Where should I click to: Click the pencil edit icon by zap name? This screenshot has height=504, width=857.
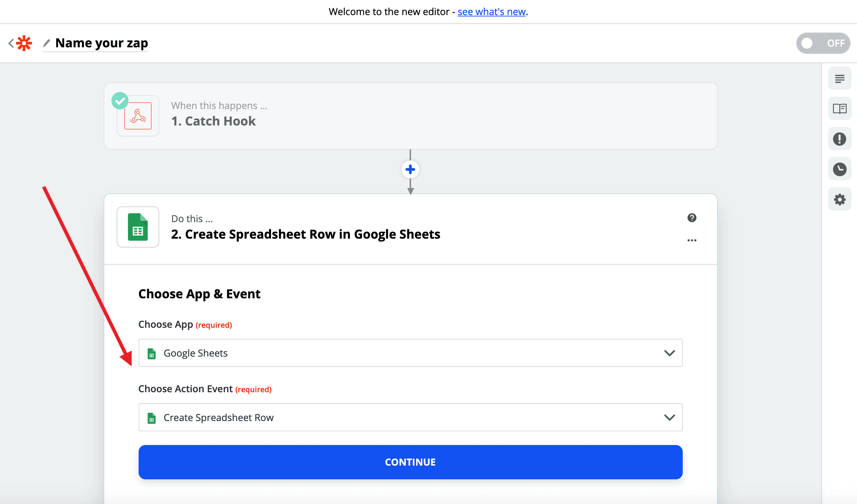(x=47, y=43)
